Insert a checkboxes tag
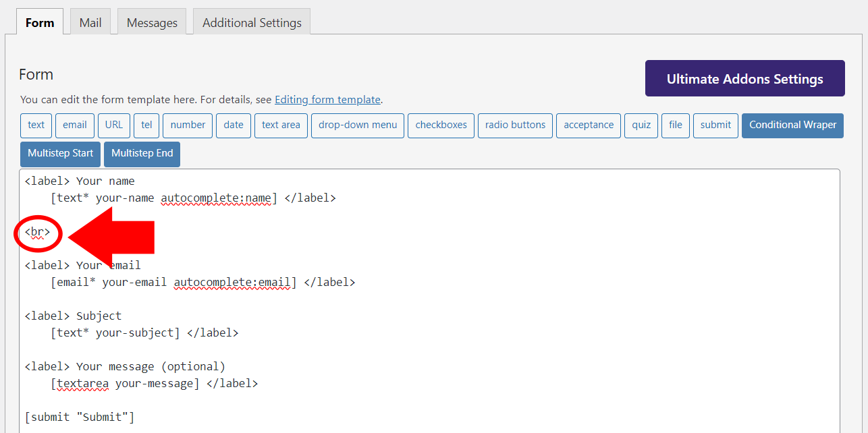The height and width of the screenshot is (433, 868). (441, 125)
